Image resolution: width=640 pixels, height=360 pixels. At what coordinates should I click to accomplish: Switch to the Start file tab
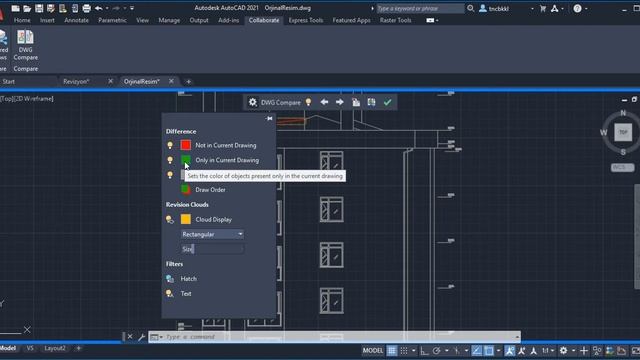[x=9, y=82]
